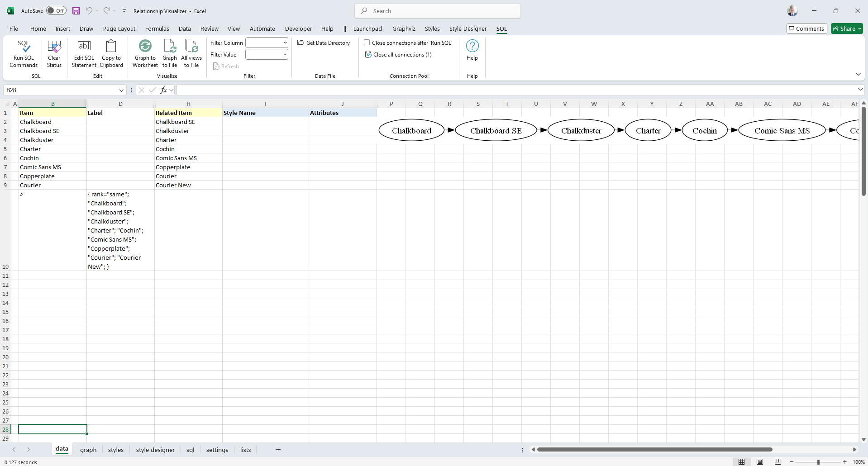The image size is (868, 466).
Task: Switch to Page Layout view in status bar
Action: (x=760, y=461)
